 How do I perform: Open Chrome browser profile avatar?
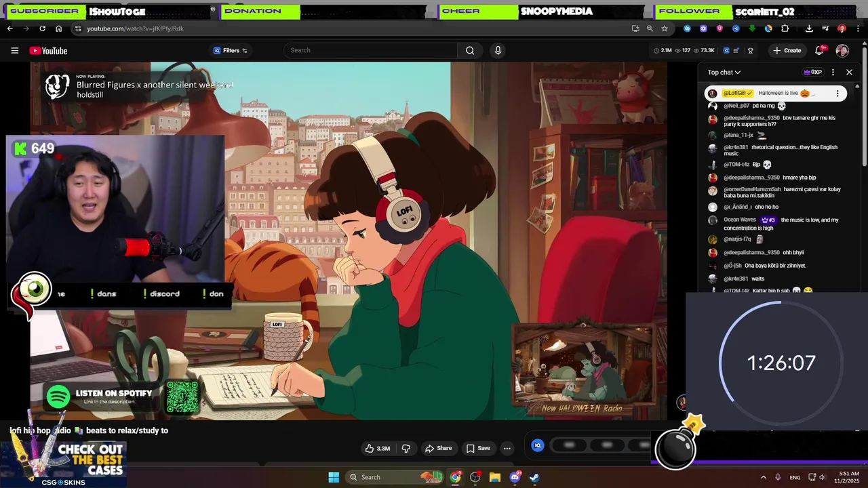(x=842, y=28)
